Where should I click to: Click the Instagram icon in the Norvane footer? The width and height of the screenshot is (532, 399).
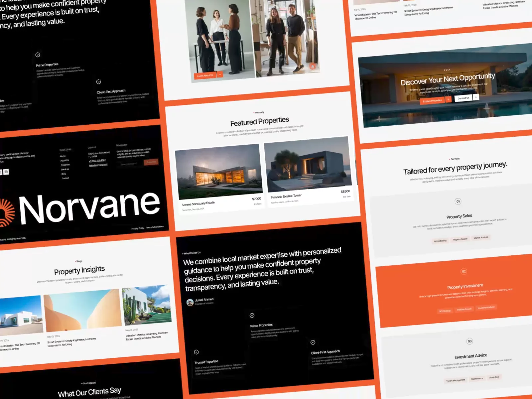pos(6,172)
